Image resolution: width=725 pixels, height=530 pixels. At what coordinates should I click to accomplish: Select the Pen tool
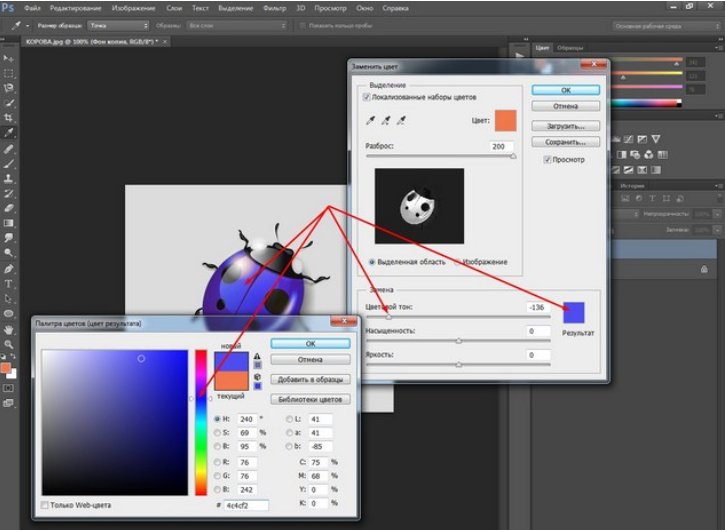pyautogui.click(x=8, y=269)
